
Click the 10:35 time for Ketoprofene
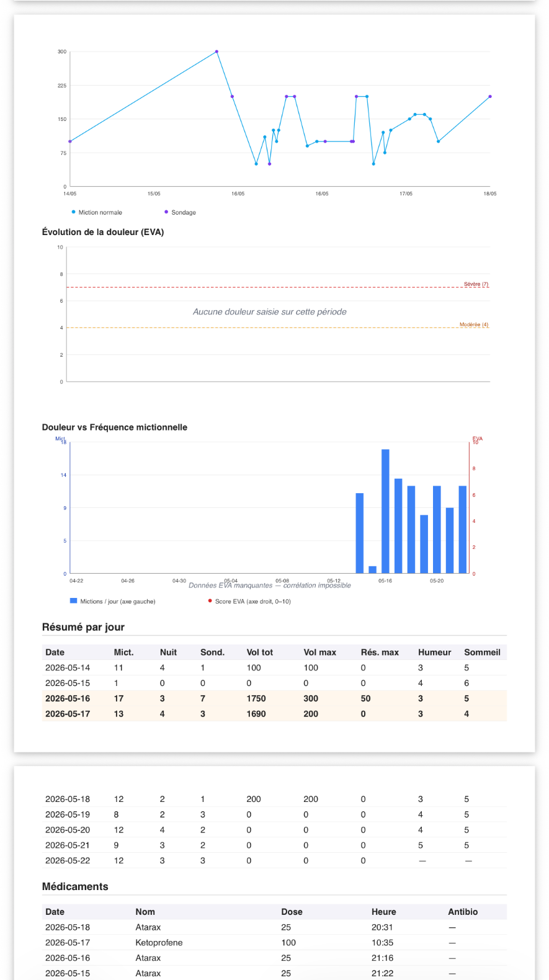click(382, 943)
